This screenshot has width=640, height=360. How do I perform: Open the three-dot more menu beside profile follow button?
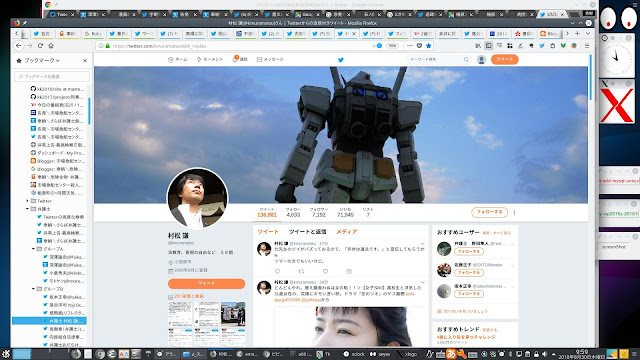[514, 213]
